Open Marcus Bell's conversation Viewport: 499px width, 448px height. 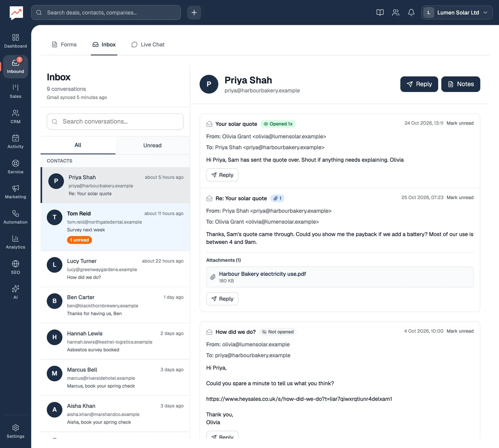115,378
